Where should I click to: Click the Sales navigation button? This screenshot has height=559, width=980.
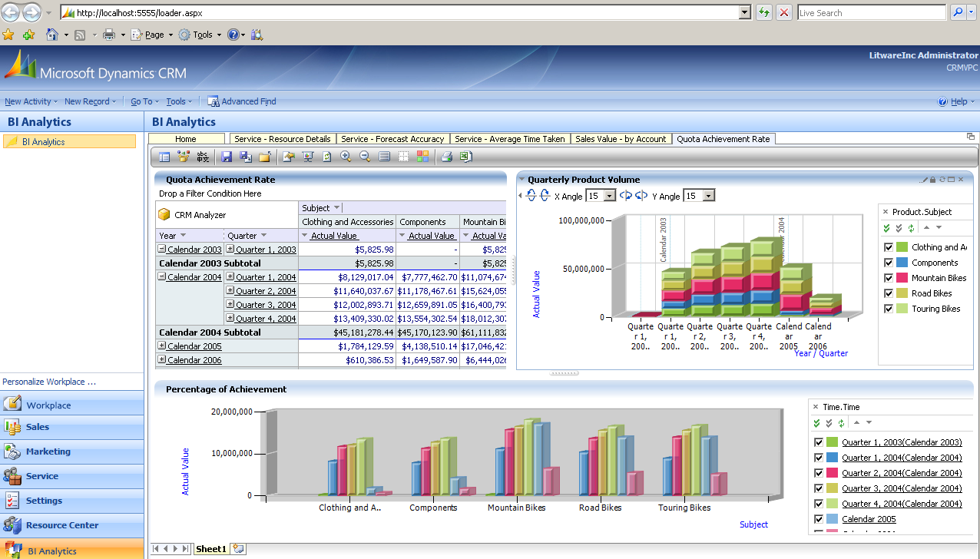click(x=71, y=427)
